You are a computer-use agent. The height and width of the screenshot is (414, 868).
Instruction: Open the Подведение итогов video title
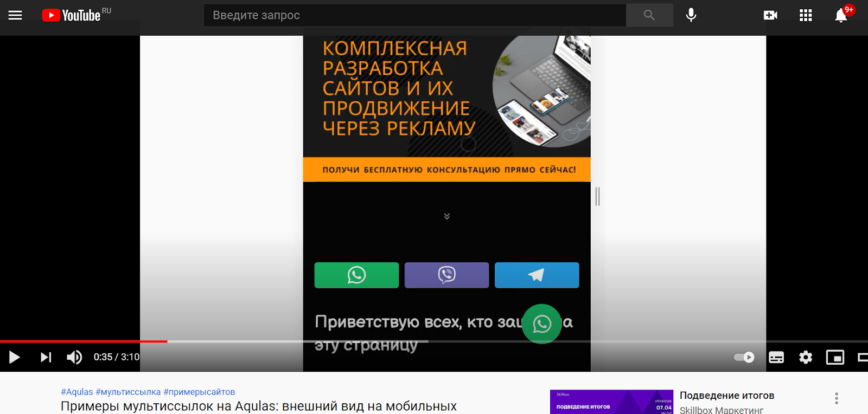(727, 396)
